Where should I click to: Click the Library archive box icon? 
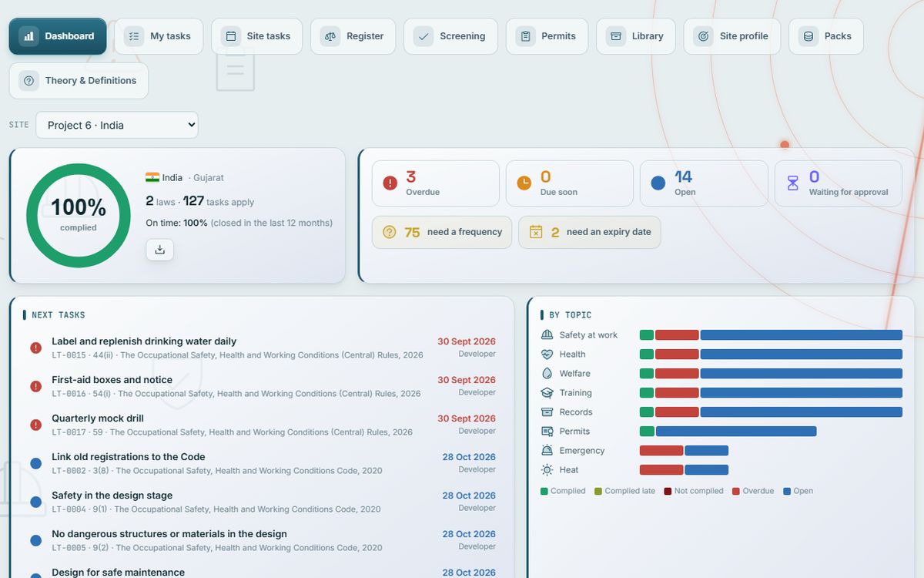pyautogui.click(x=615, y=36)
